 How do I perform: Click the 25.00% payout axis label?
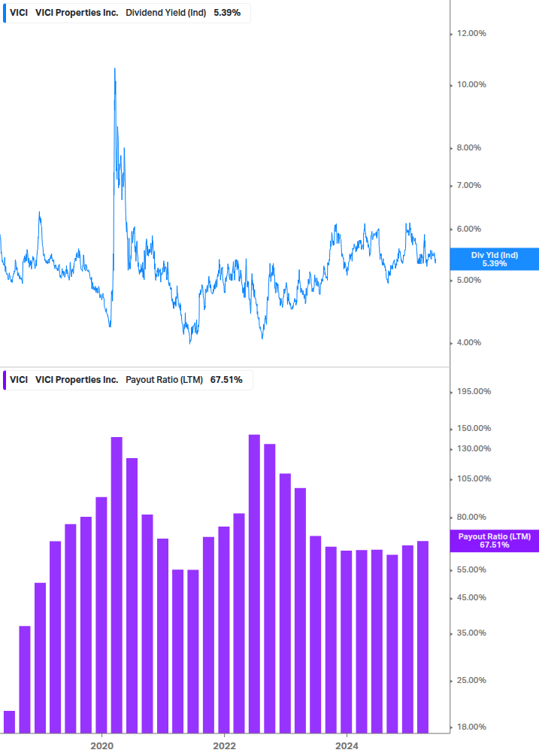(x=471, y=680)
